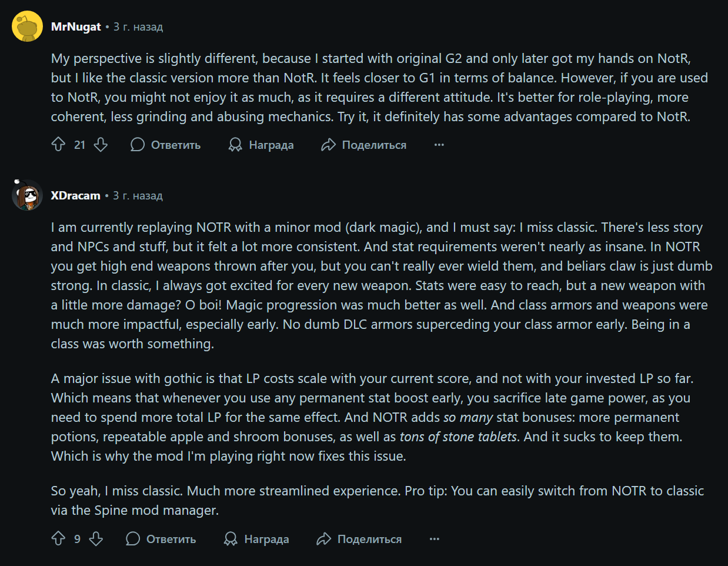Click XDracam's avatar image

(27, 195)
